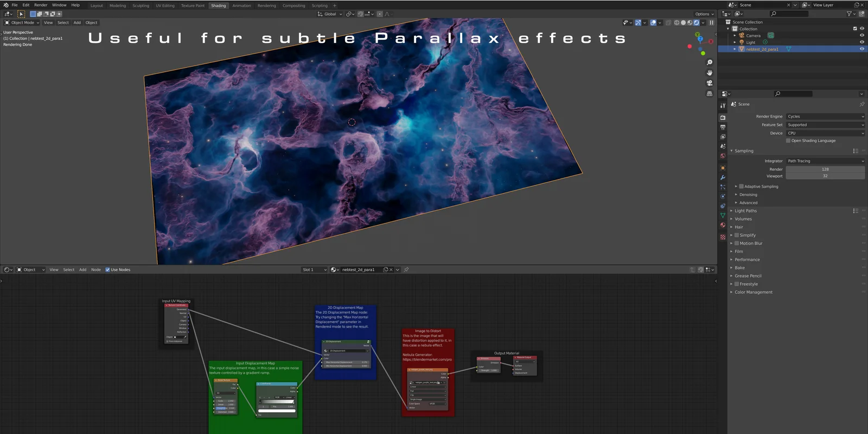Click the pin icon in Properties header
Image resolution: width=868 pixels, height=434 pixels.
tap(861, 104)
